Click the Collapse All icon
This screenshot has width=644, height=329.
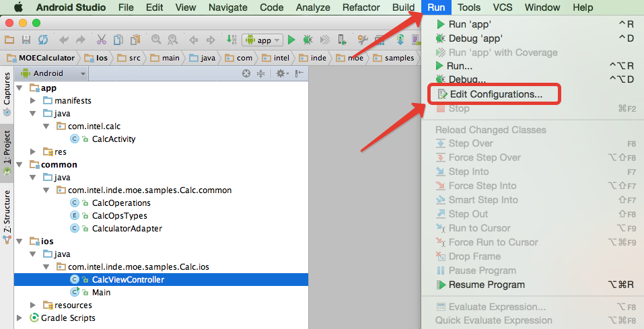(x=261, y=73)
